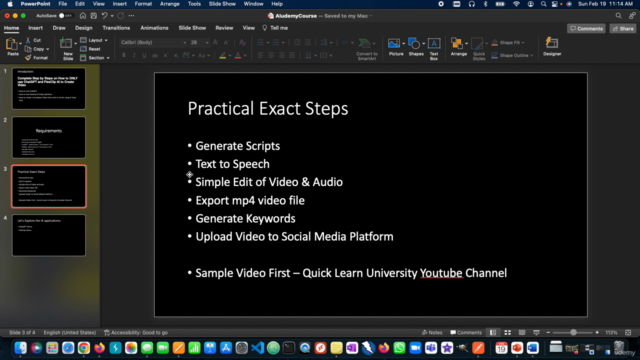Click the Home icon in title bar
The width and height of the screenshot is (640, 360).
pyautogui.click(x=83, y=16)
